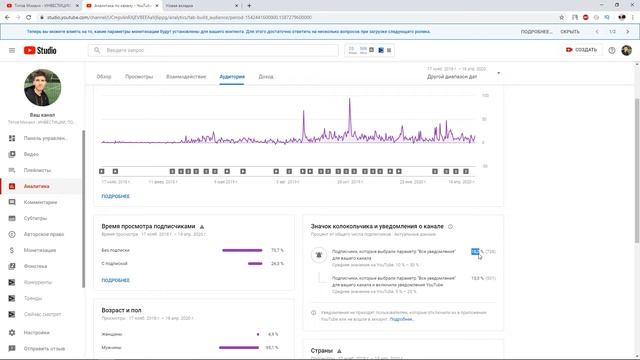This screenshot has width=640, height=360.
Task: Select the Аудитория analytics tab
Action: 232,77
